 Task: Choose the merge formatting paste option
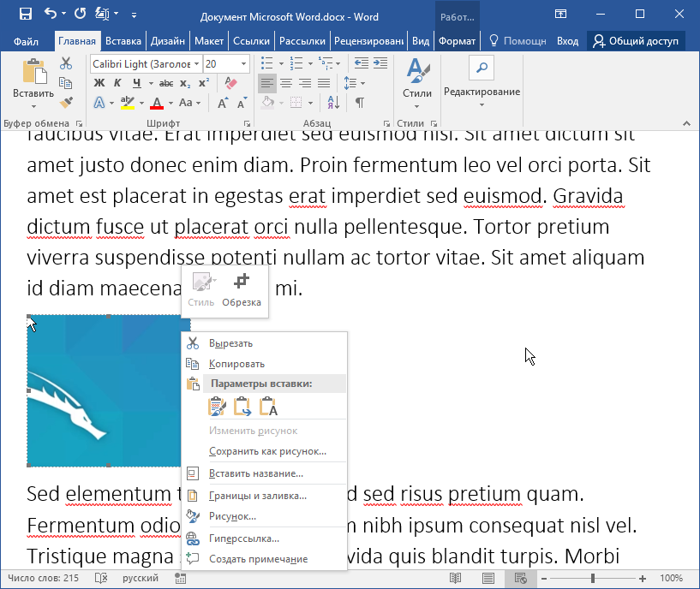(x=242, y=406)
